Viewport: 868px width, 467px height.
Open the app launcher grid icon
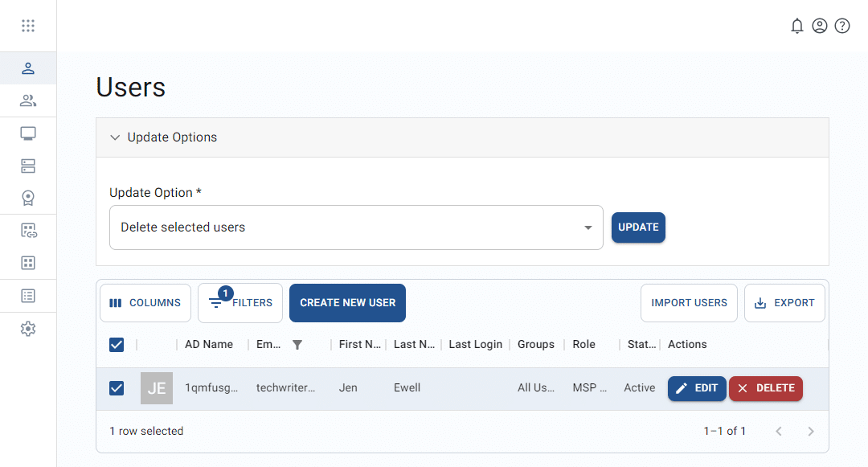[28, 26]
